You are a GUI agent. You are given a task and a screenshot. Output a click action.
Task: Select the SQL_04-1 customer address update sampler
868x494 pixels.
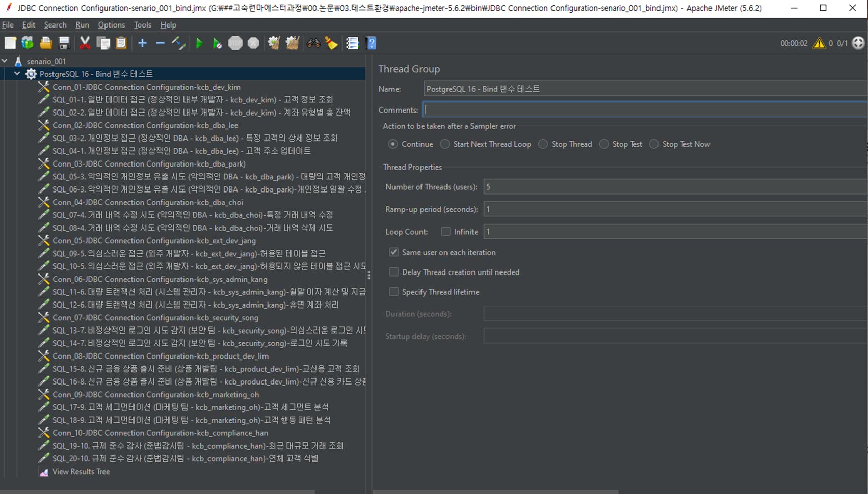181,151
